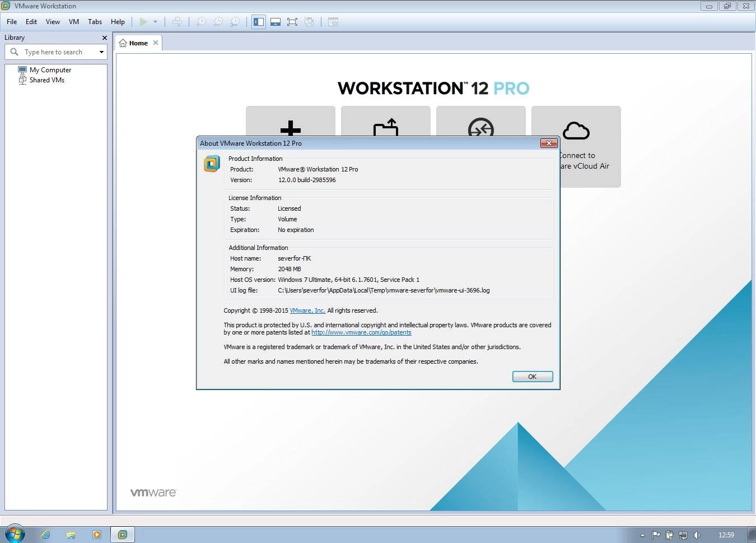Open the Help menu

coord(118,22)
